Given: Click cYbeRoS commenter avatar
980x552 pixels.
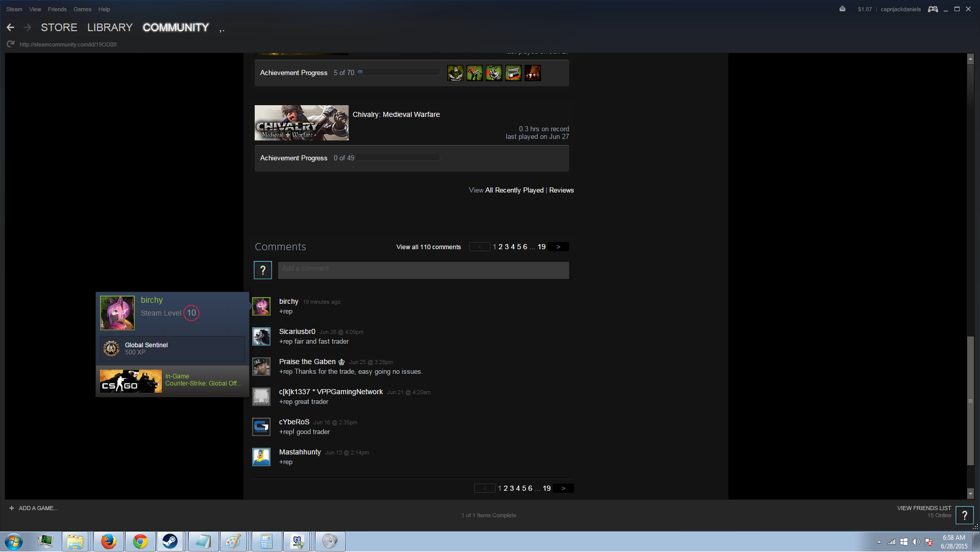Looking at the screenshot, I should (261, 427).
